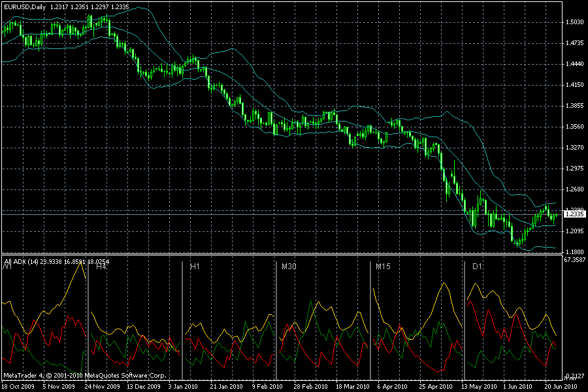
Task: Click the 1.2680 price axis label
Action: click(x=575, y=189)
